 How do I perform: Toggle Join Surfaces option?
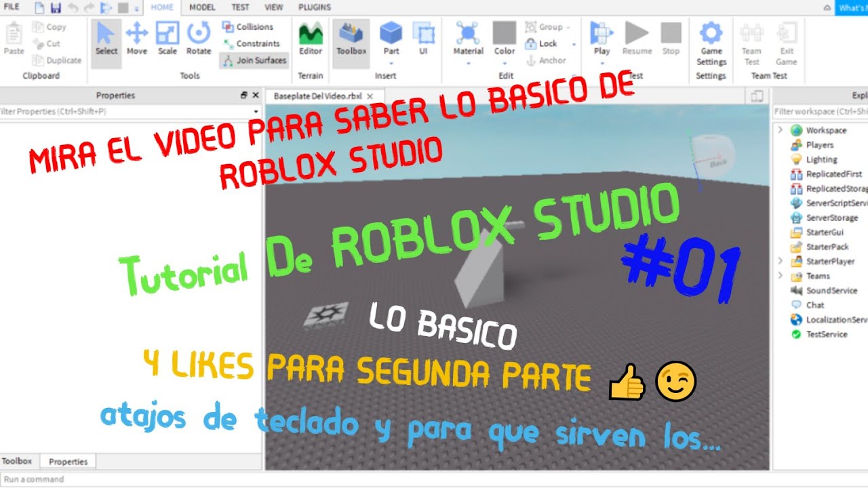point(254,60)
